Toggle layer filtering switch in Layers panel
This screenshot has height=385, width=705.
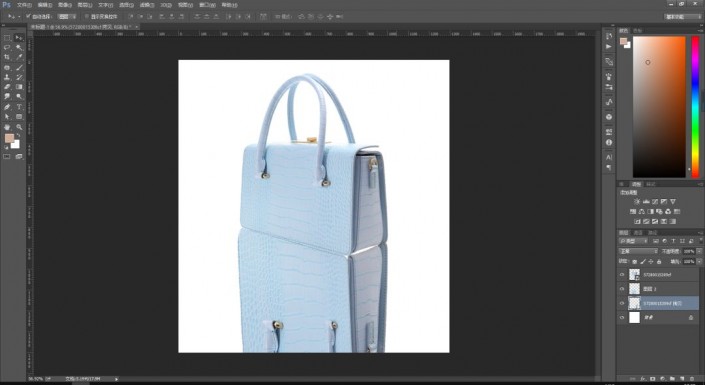tap(701, 241)
